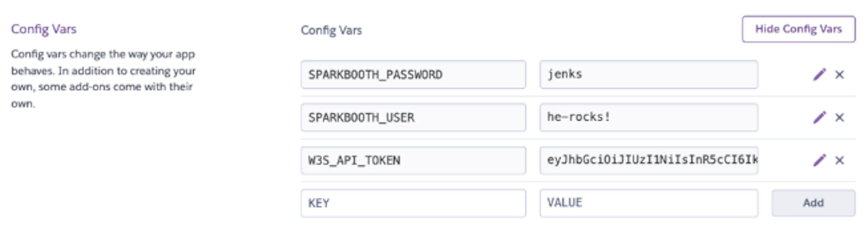Remove the SPARKBOOTH_USER variable with X icon

tap(840, 118)
